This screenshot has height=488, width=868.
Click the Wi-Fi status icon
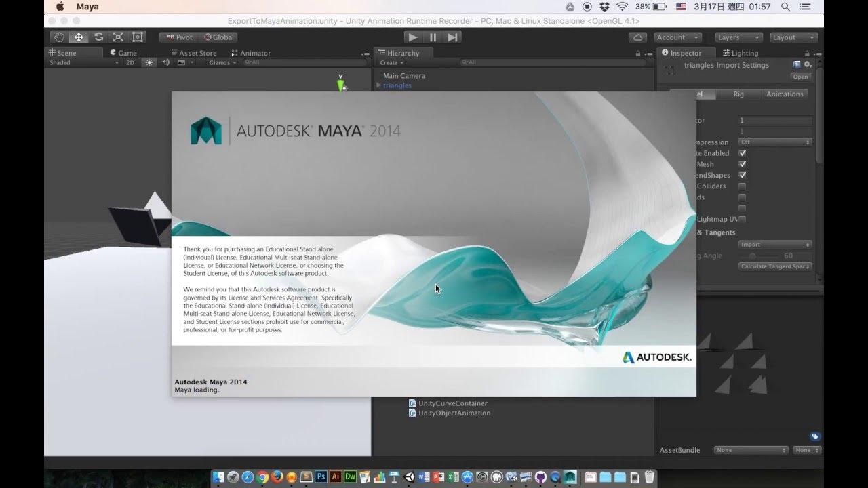623,7
